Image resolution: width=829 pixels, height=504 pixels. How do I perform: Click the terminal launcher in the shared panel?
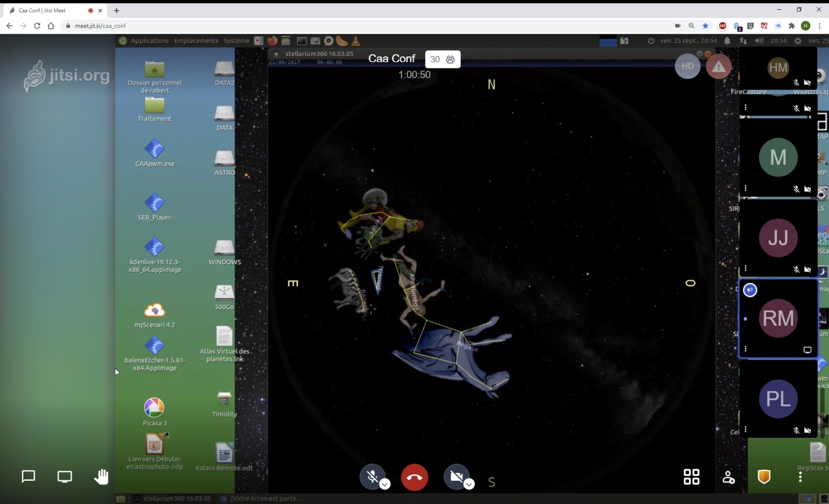(x=302, y=40)
